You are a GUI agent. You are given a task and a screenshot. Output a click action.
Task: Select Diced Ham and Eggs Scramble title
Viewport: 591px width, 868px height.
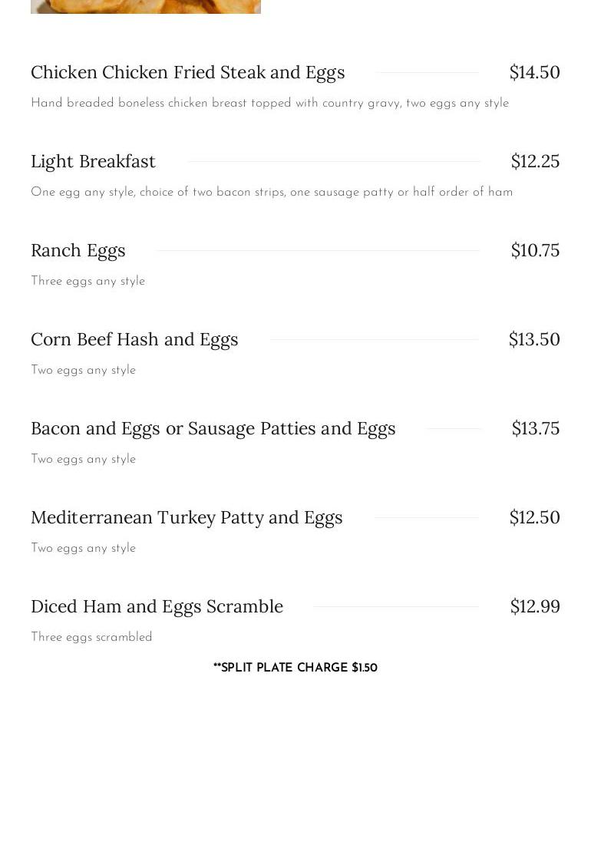point(157,606)
